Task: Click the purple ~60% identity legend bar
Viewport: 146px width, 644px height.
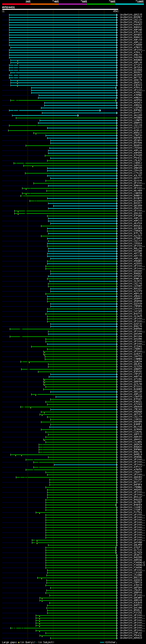Action: point(73,4)
